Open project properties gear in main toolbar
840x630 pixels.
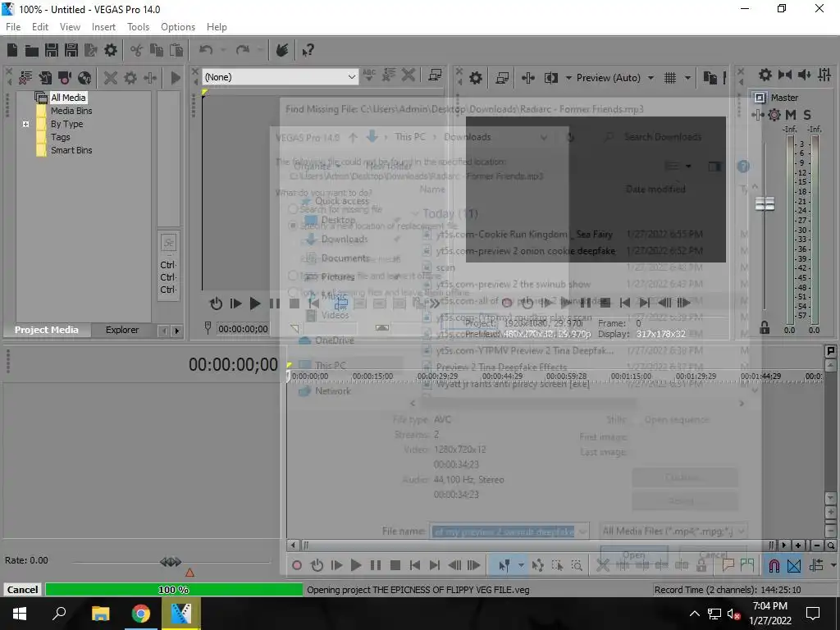click(x=111, y=50)
